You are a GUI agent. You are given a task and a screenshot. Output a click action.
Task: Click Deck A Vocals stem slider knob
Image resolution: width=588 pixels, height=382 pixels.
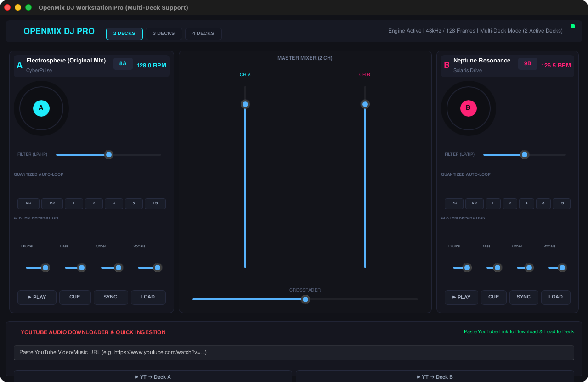tap(158, 268)
